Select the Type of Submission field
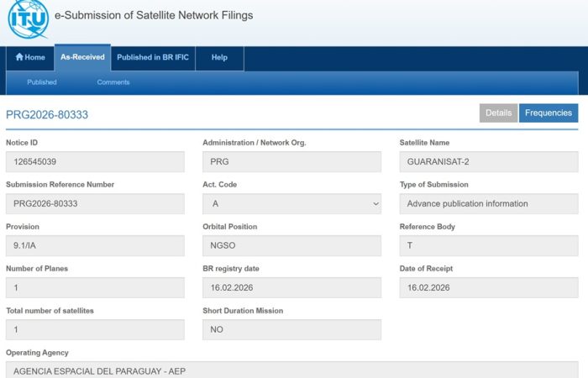588x378 pixels. (488, 203)
